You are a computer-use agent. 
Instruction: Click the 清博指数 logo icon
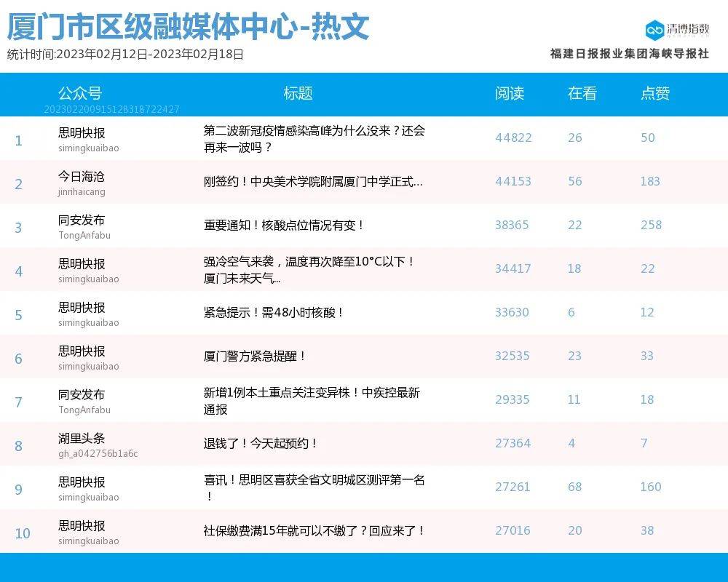tap(655, 30)
